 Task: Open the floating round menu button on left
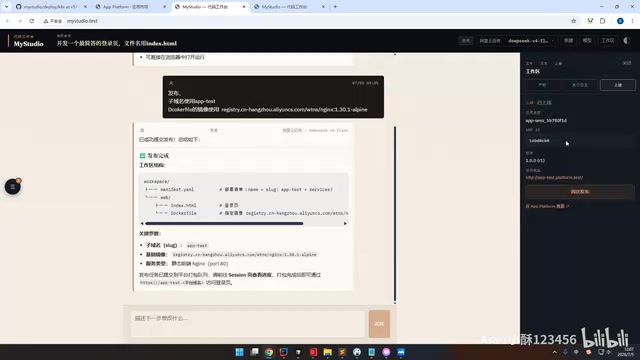tap(13, 187)
